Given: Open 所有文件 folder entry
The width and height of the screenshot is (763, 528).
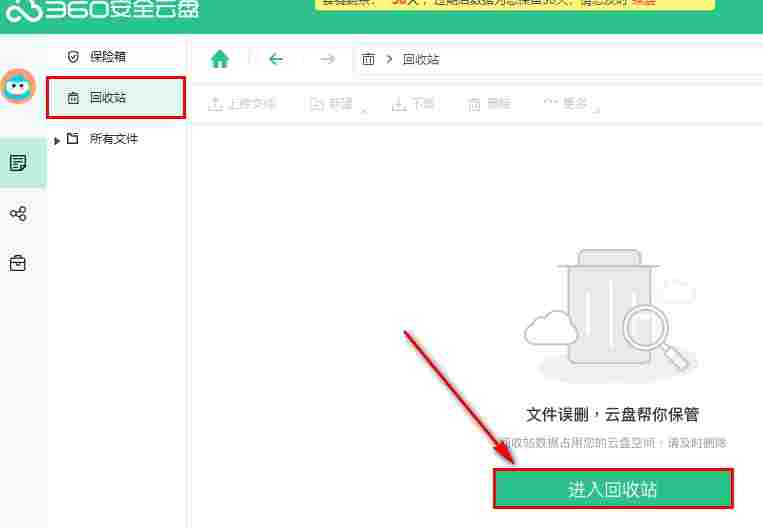Looking at the screenshot, I should [113, 139].
